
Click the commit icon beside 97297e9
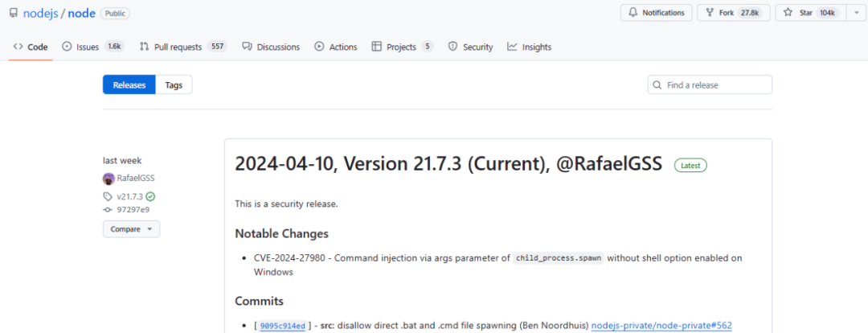tap(108, 209)
